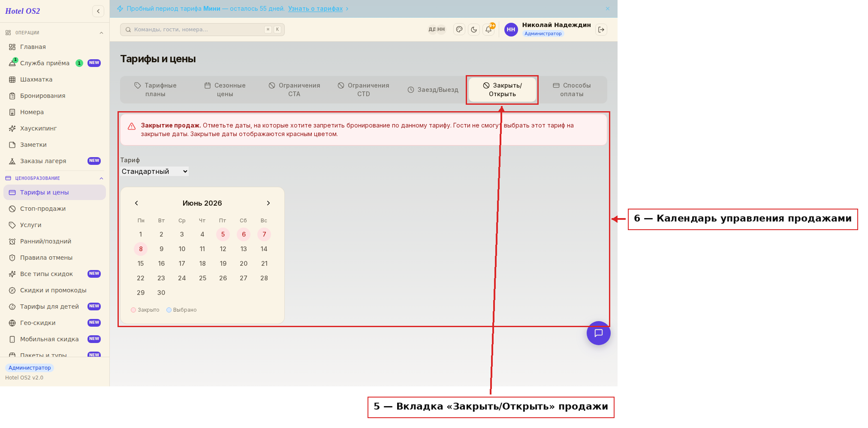Click the Николай Надеждин user name
Screen dimensions: 868x428
(556, 25)
